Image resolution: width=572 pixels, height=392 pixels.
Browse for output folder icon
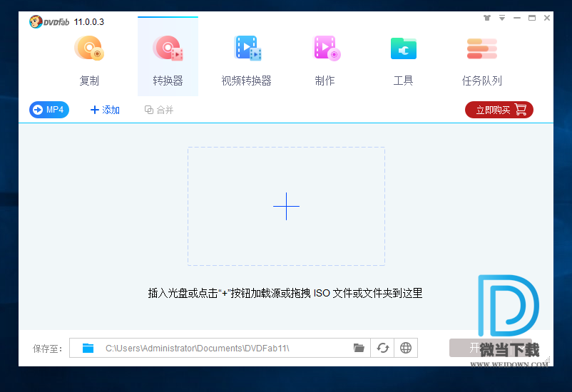point(359,349)
